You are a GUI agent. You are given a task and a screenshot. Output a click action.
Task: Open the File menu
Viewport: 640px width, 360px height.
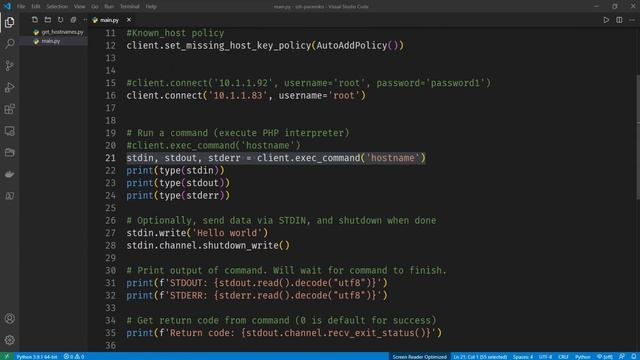[x=21, y=7]
